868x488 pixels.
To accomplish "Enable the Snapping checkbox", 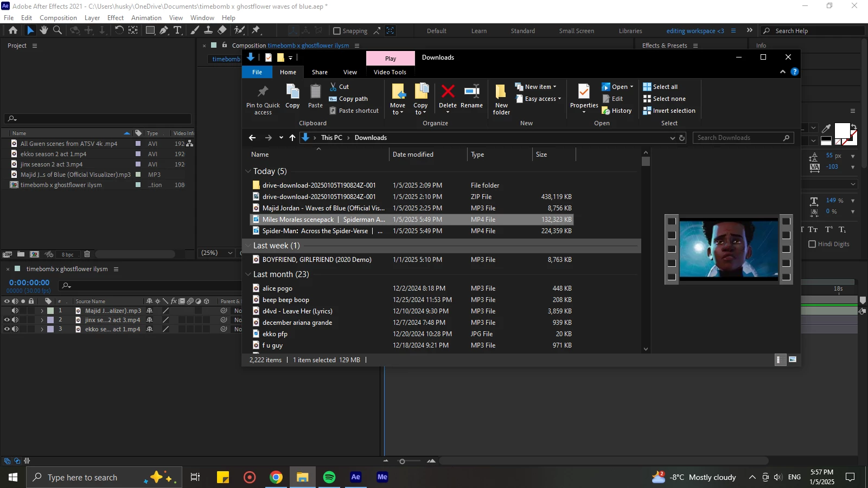I will tap(337, 31).
